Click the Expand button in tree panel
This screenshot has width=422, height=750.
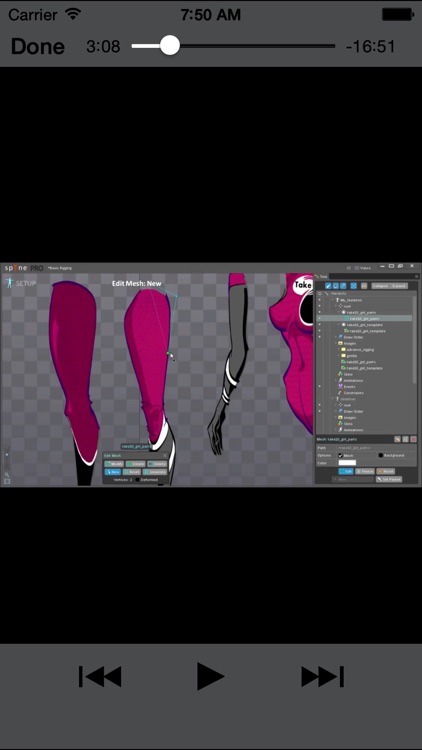[x=399, y=286]
